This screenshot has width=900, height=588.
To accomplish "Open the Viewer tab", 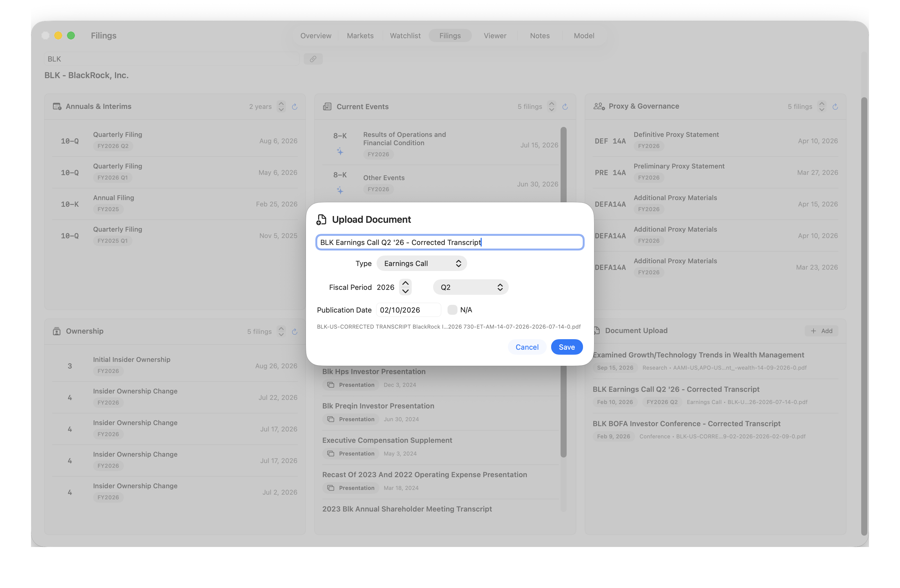I will click(x=495, y=35).
